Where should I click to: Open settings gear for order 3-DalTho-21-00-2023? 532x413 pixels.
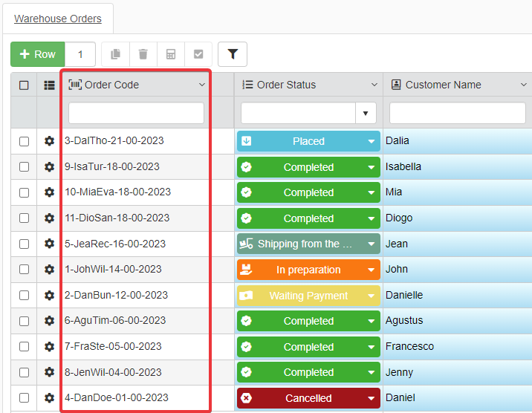coord(50,141)
